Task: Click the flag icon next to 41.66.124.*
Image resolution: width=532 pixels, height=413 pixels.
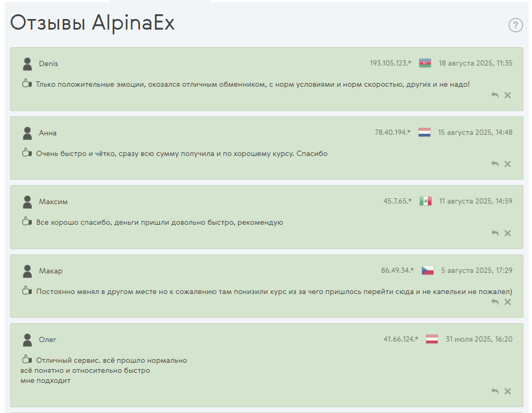Action: pos(432,339)
